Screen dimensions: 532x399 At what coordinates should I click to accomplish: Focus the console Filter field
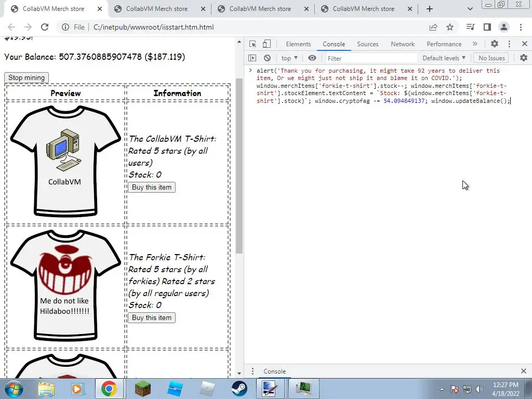(x=371, y=58)
